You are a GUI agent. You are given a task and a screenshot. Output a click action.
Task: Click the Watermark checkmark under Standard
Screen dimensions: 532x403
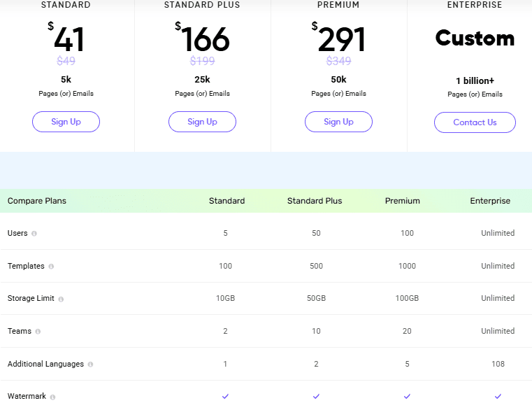(x=225, y=396)
